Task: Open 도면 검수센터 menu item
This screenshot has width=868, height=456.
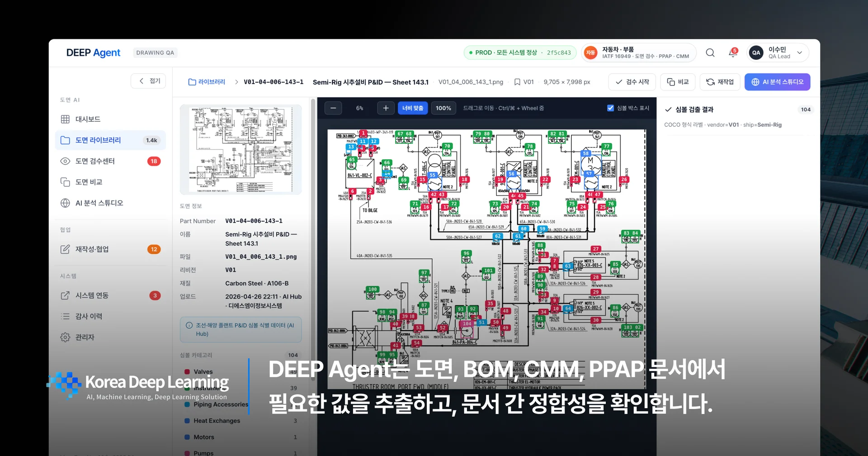Action: coord(110,161)
